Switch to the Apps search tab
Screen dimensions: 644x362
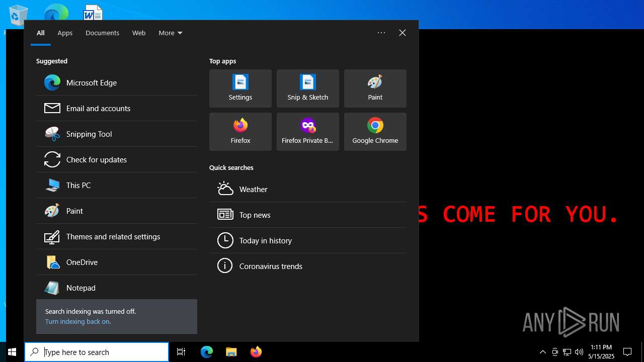coord(65,33)
